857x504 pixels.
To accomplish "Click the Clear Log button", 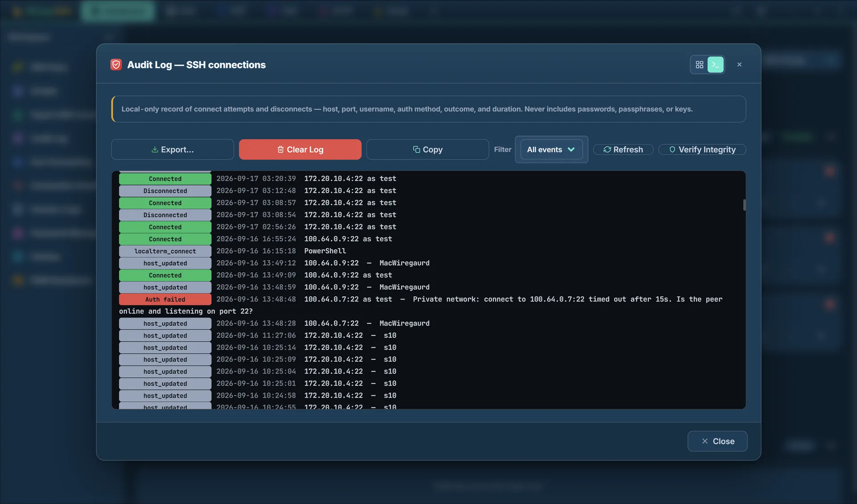I will point(300,150).
